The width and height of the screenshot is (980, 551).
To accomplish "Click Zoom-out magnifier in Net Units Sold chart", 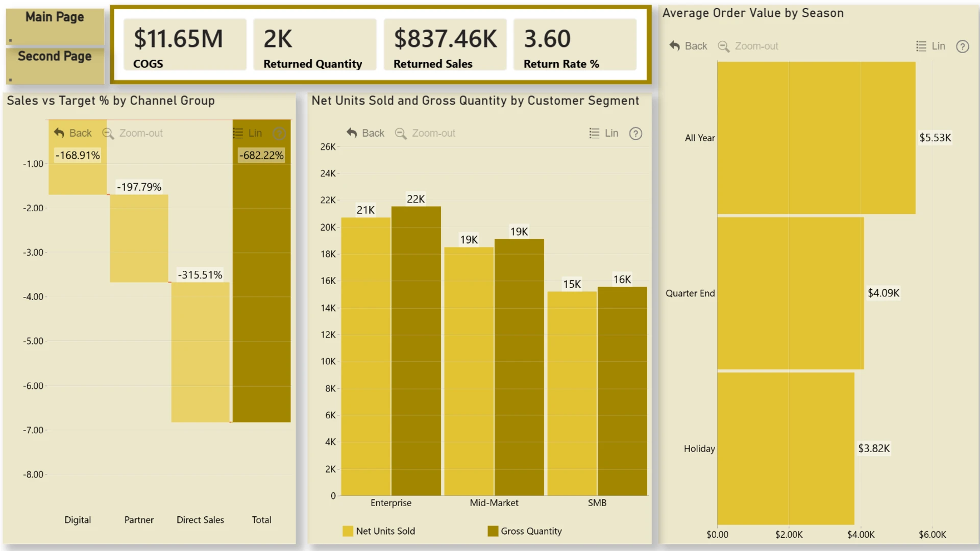I will pyautogui.click(x=401, y=133).
